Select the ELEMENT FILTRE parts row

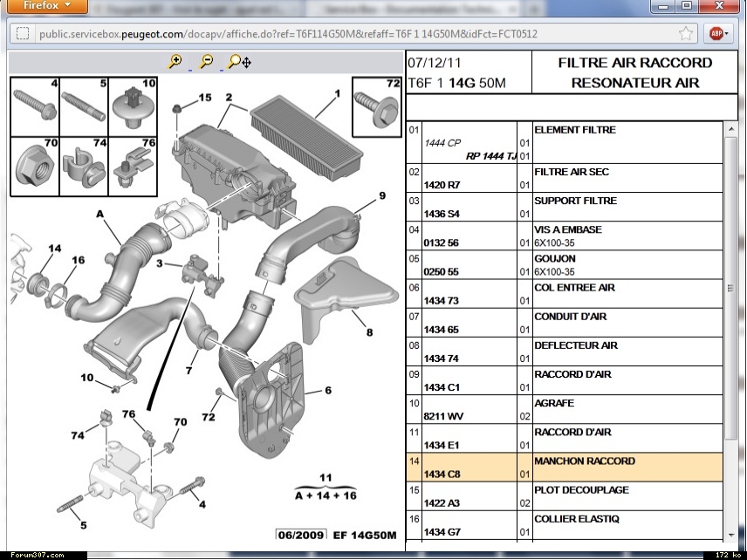pyautogui.click(x=565, y=143)
